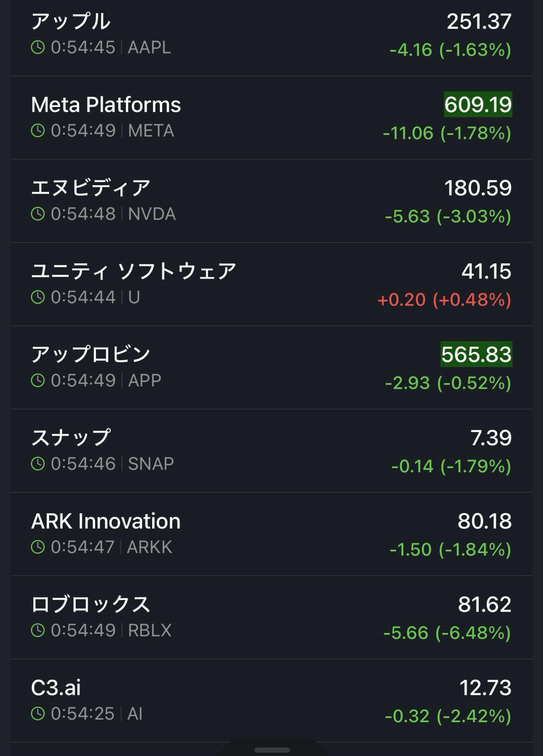Open the ロブロックス list entry

click(x=90, y=604)
